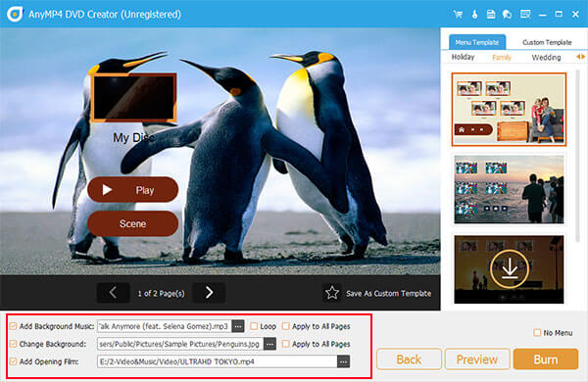The height and width of the screenshot is (382, 588).
Task: Go to next menu page arrow
Action: pyautogui.click(x=209, y=293)
